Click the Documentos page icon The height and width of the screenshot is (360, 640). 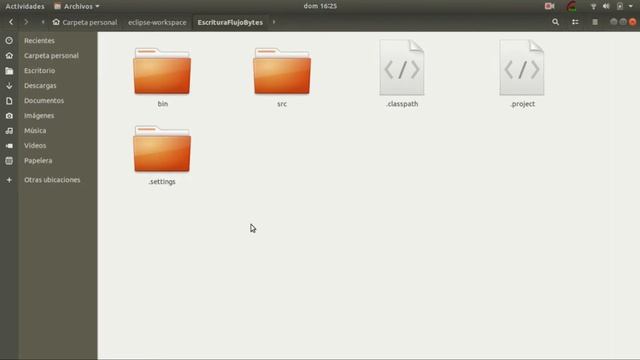(x=9, y=100)
